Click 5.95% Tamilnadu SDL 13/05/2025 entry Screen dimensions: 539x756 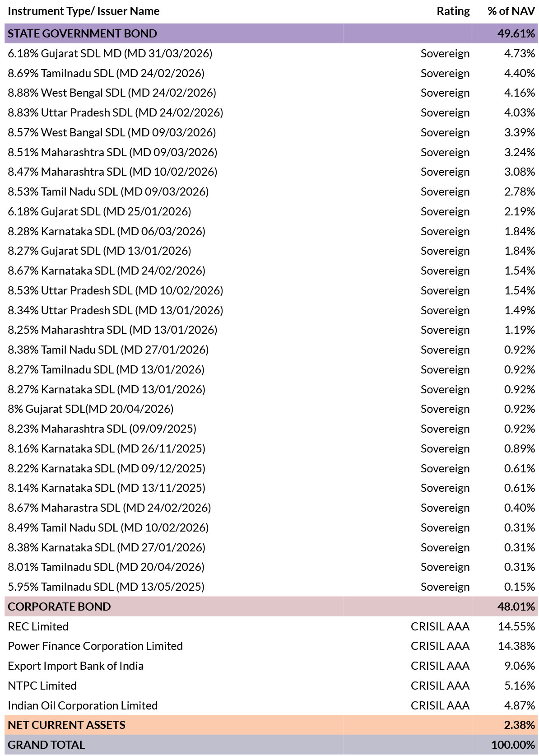tap(106, 587)
